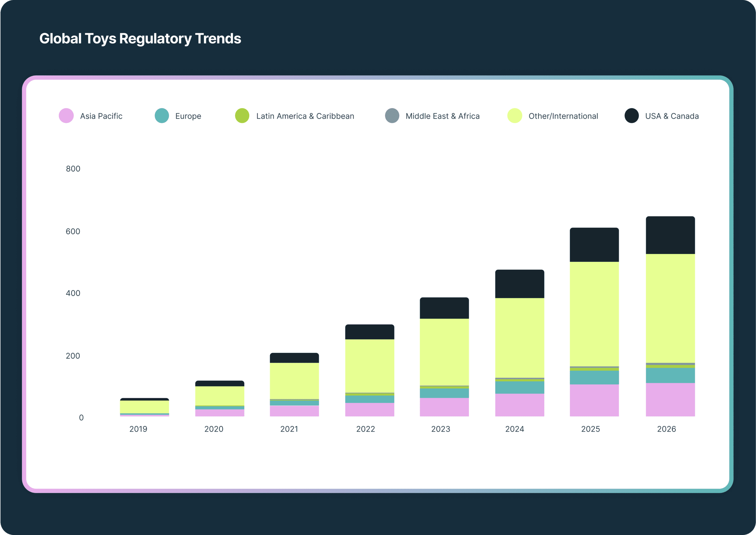Click the Europe segment of 2025 bar
Screen dimensions: 756x535
[x=594, y=377]
